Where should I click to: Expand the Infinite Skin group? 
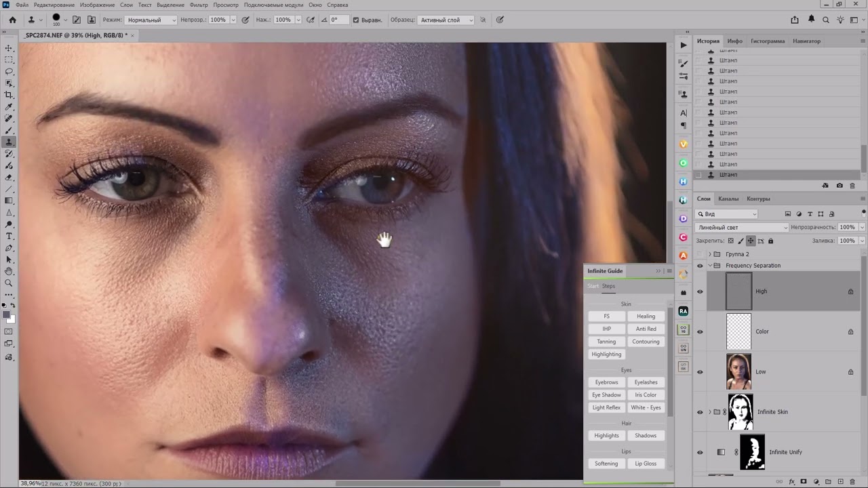pos(709,412)
